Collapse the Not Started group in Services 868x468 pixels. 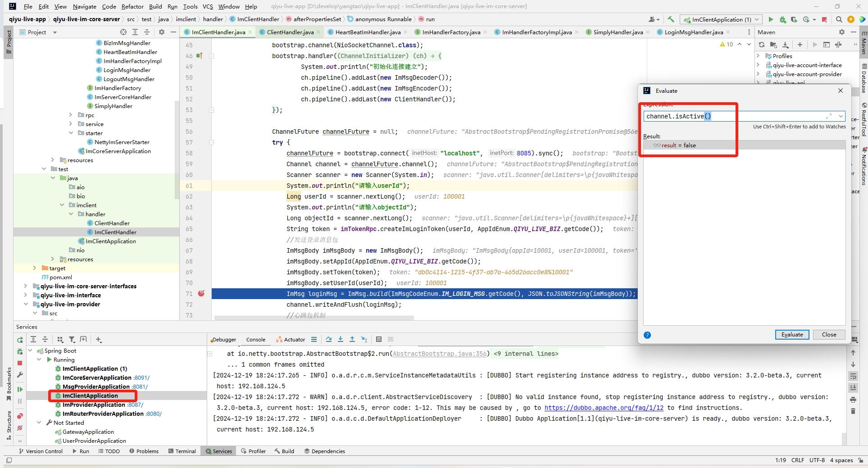(x=39, y=423)
